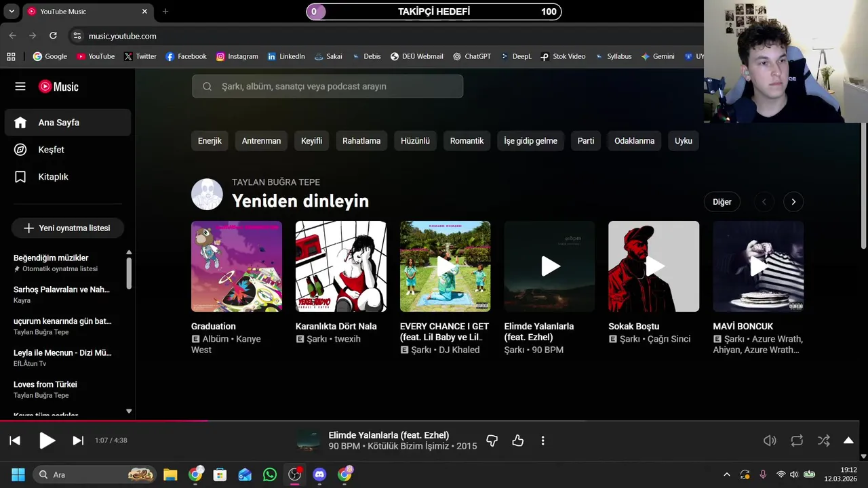
Task: Open the site info icon in address bar
Action: click(x=77, y=36)
